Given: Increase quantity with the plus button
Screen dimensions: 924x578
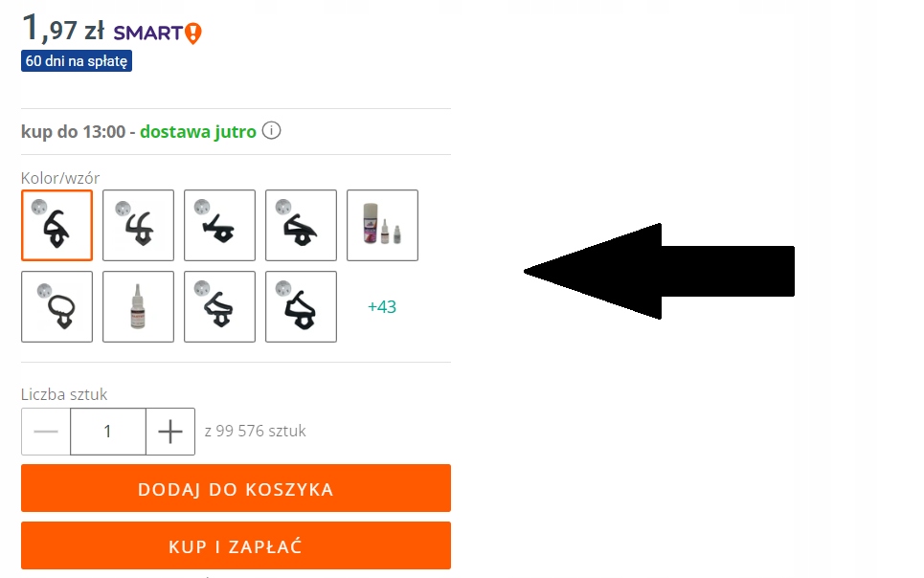Looking at the screenshot, I should pyautogui.click(x=169, y=431).
